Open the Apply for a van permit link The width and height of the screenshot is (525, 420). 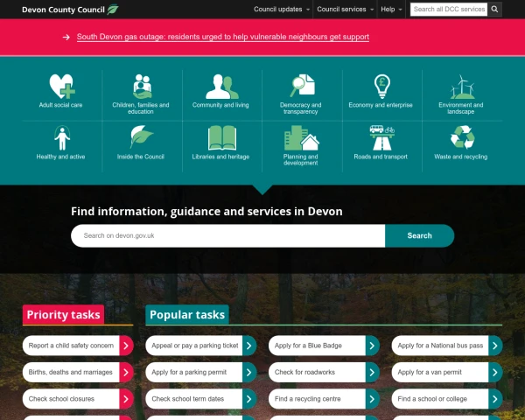click(x=430, y=372)
